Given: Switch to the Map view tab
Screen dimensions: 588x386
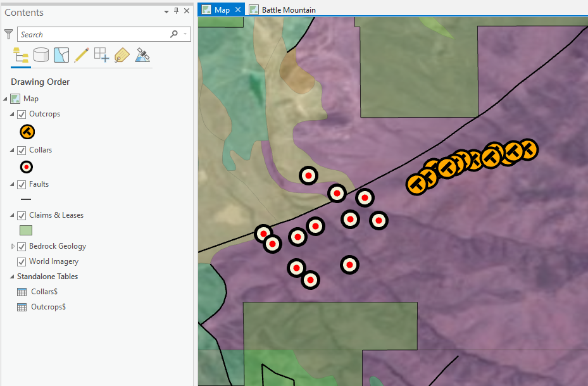Looking at the screenshot, I should pyautogui.click(x=222, y=9).
